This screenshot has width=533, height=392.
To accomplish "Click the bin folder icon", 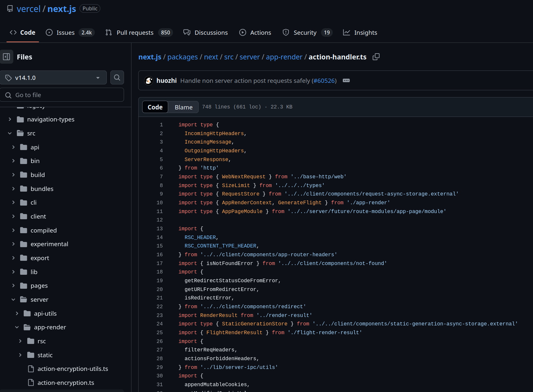I will [x=24, y=161].
